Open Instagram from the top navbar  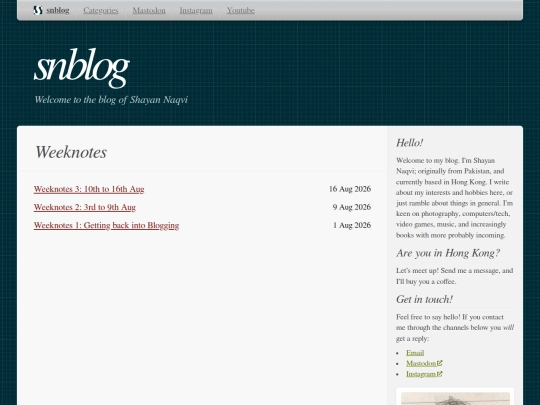tap(196, 10)
